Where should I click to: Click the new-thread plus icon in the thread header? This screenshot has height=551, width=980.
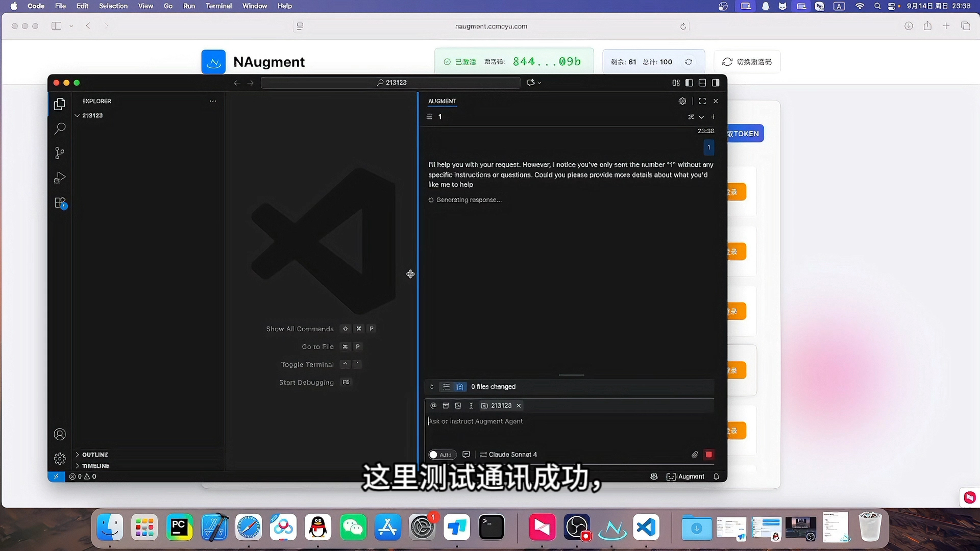click(x=713, y=117)
